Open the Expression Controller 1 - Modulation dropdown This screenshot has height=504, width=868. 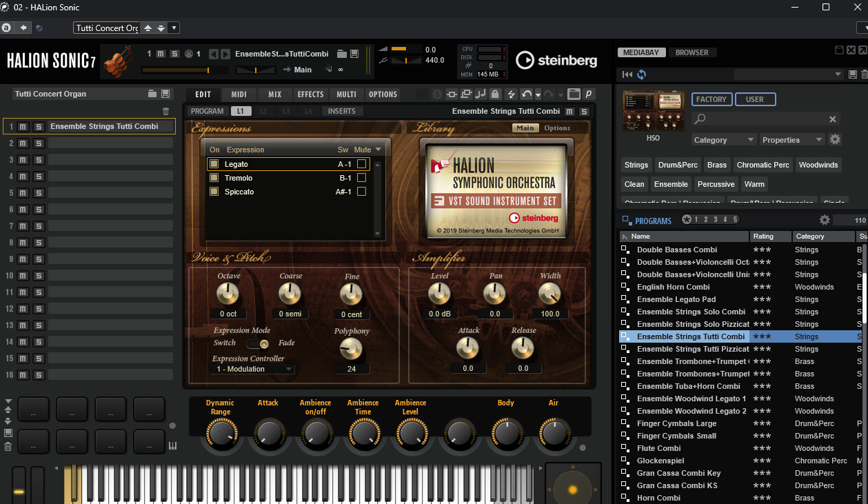(x=253, y=369)
